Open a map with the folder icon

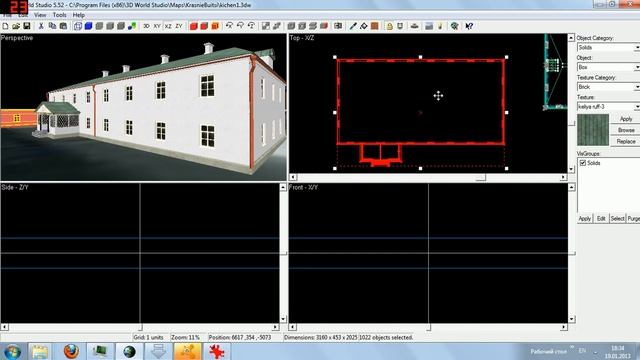coord(16,26)
